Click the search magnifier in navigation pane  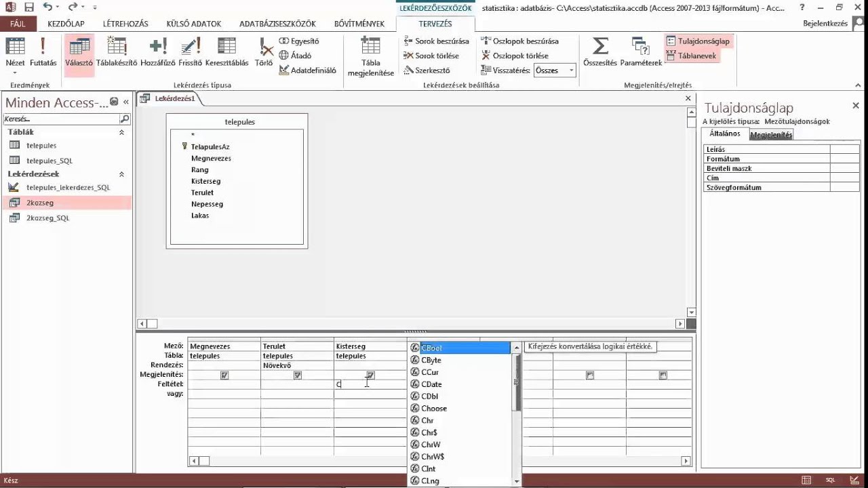pyautogui.click(x=124, y=119)
